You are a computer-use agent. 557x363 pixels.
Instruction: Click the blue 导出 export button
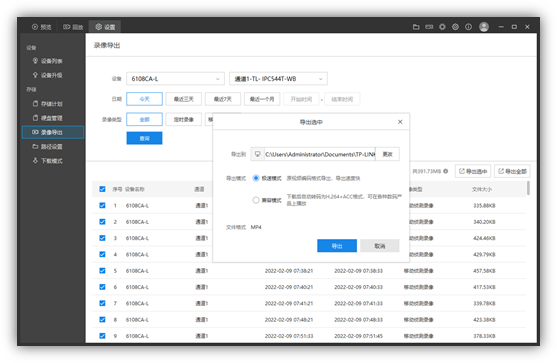(337, 246)
